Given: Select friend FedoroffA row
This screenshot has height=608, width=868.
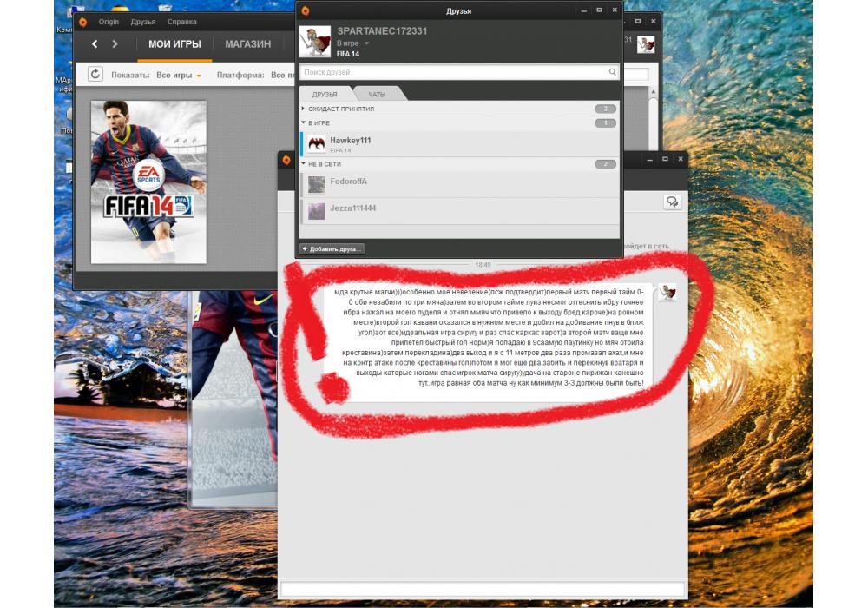Looking at the screenshot, I should [x=459, y=184].
